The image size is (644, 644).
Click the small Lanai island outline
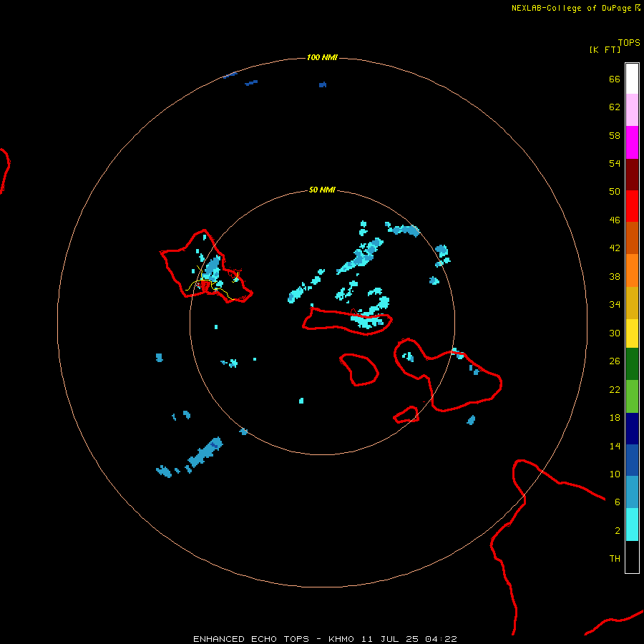click(358, 370)
